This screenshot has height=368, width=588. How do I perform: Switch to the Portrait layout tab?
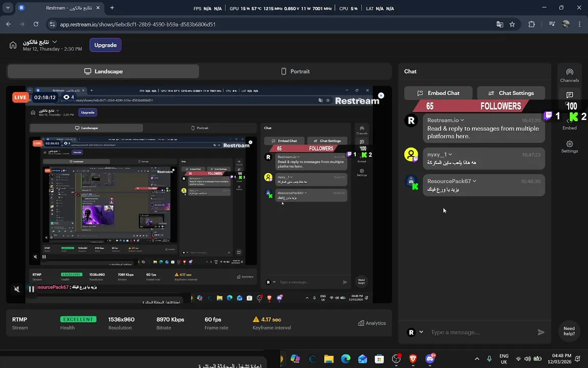click(x=295, y=72)
